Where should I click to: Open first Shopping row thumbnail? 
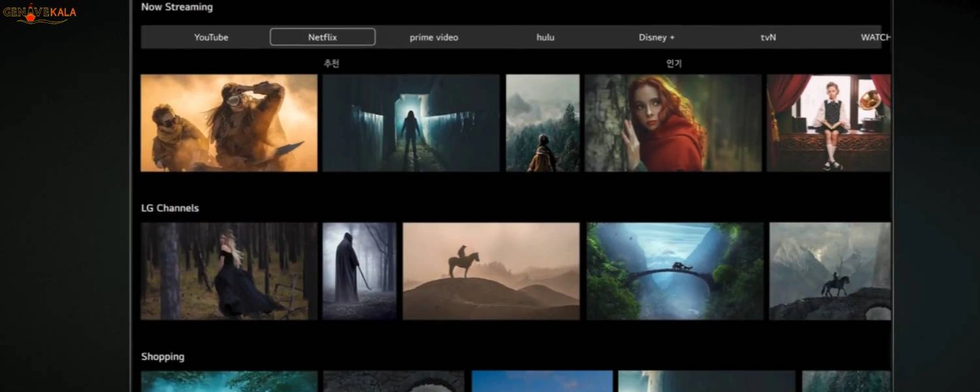(x=229, y=382)
